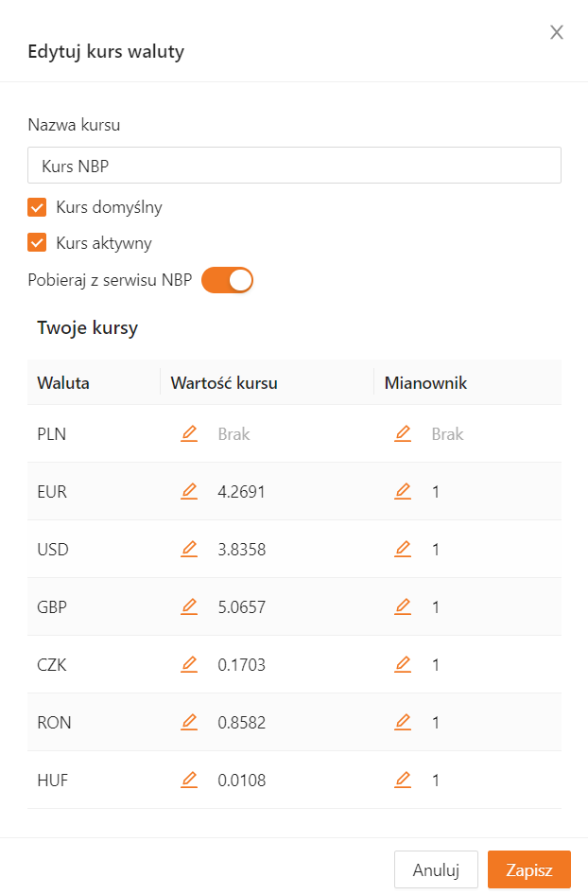The width and height of the screenshot is (588, 895).
Task: Click pencil icon for RON denominator
Action: 403,722
